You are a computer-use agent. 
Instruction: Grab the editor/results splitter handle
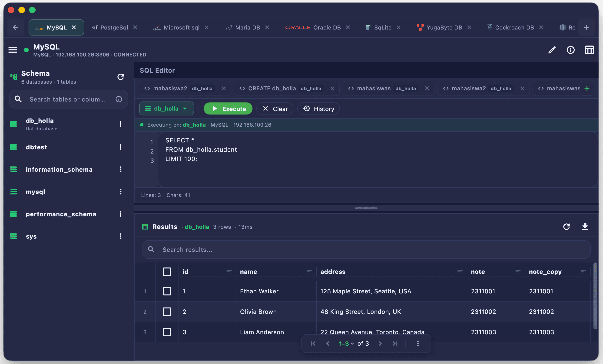coord(366,208)
